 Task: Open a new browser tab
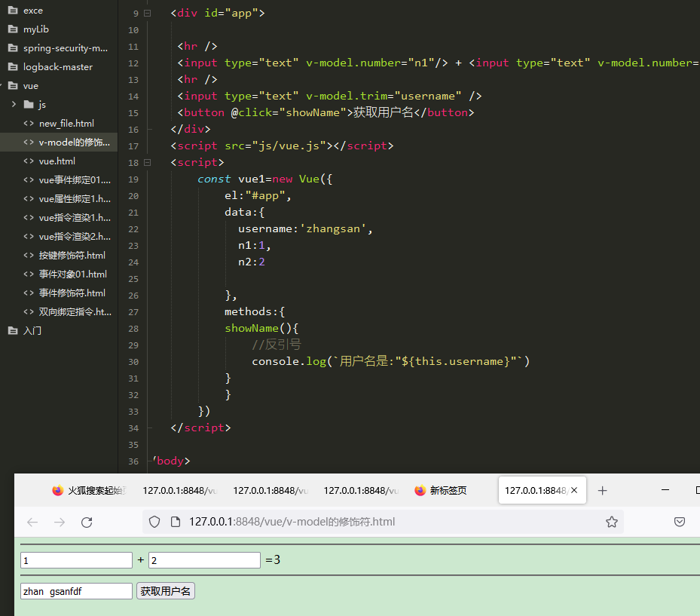click(602, 491)
